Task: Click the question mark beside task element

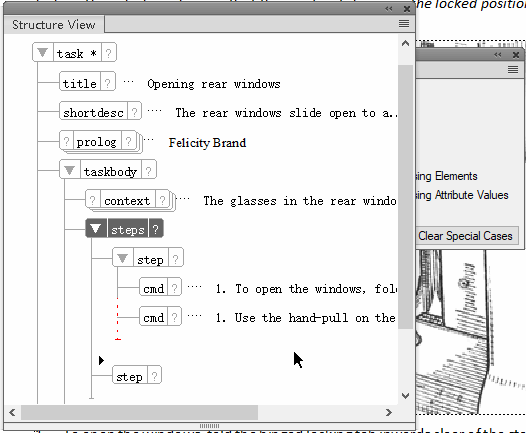Action: (108, 53)
